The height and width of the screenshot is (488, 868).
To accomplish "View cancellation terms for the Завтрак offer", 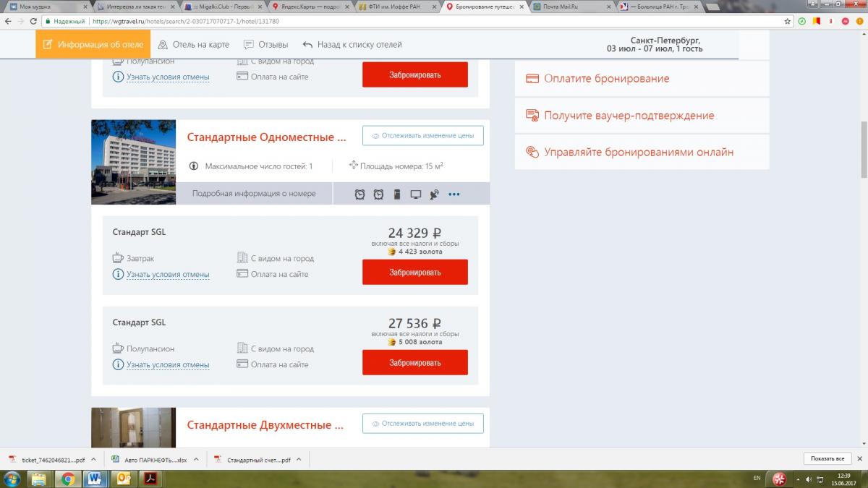I will coord(168,275).
